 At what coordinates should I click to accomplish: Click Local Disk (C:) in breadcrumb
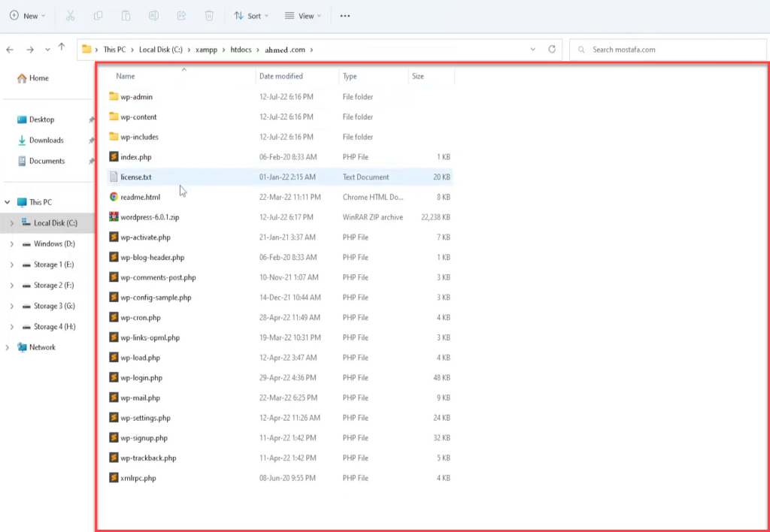pos(161,50)
